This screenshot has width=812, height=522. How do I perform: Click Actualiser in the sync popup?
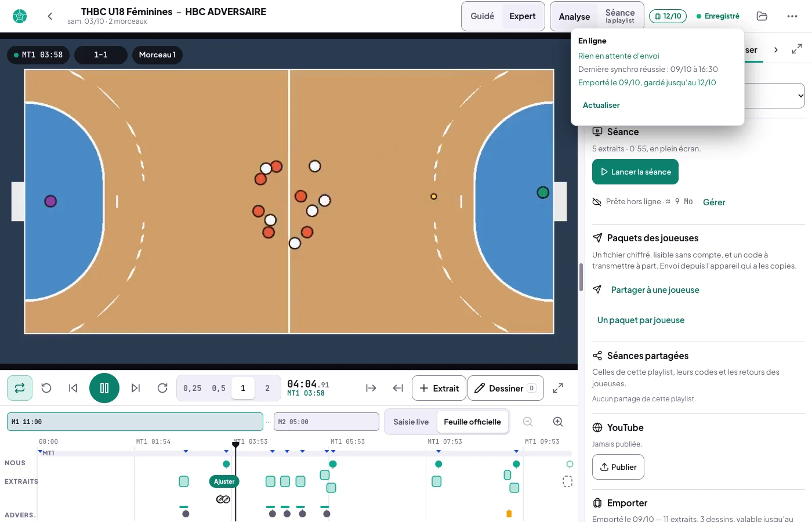pyautogui.click(x=601, y=105)
